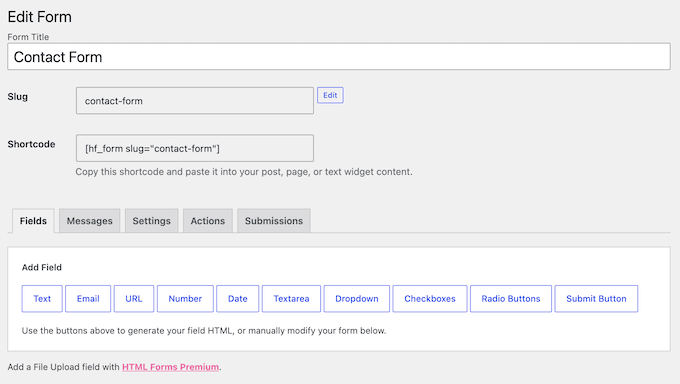Add a Submit Button field
The height and width of the screenshot is (384, 680).
[x=596, y=299]
